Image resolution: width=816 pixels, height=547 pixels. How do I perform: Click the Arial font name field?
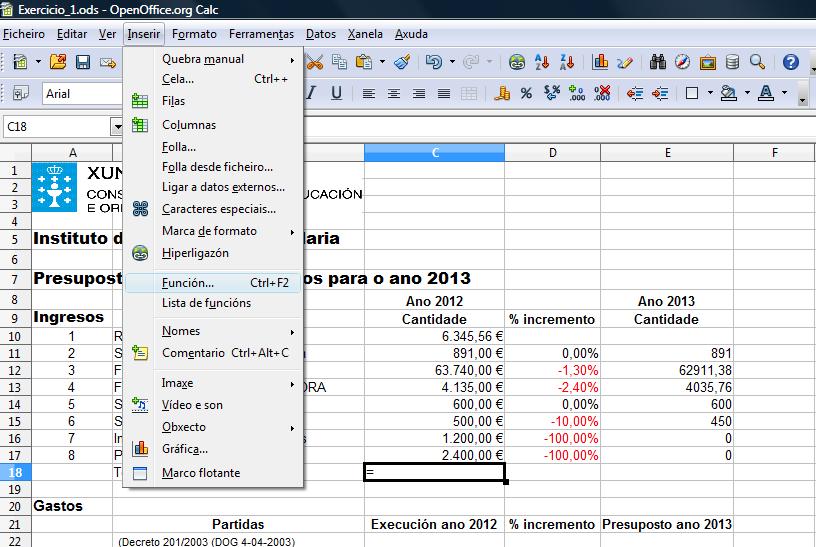[x=80, y=94]
